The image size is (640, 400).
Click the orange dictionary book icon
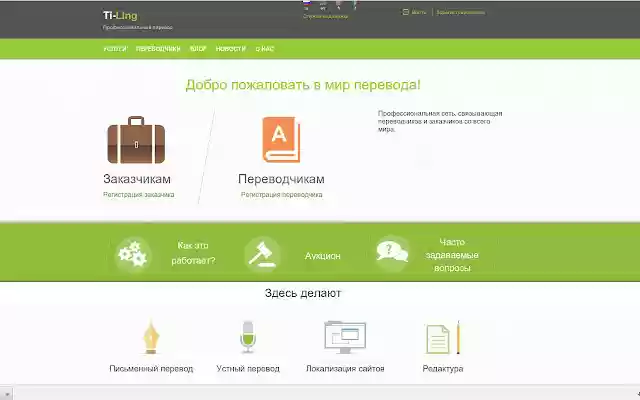click(x=281, y=139)
